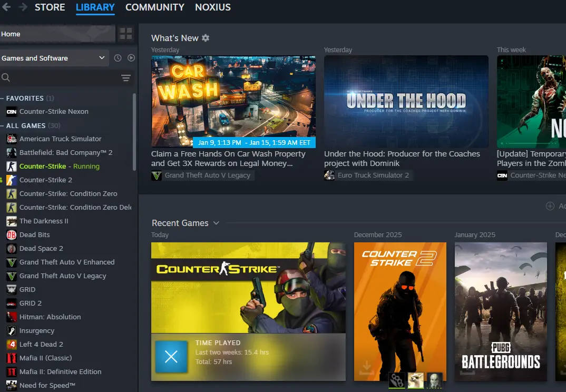Open the NOXIUS profile tab
Screen dimensions: 566x392
pos(212,7)
